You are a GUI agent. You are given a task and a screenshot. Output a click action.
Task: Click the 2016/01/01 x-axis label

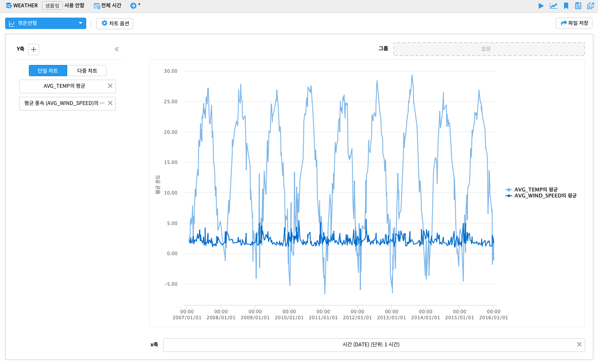tap(494, 318)
